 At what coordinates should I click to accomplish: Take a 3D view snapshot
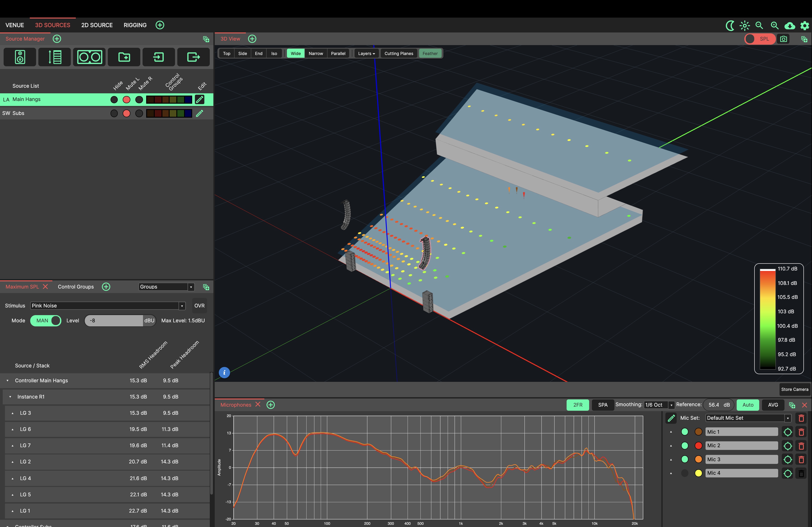coord(784,39)
